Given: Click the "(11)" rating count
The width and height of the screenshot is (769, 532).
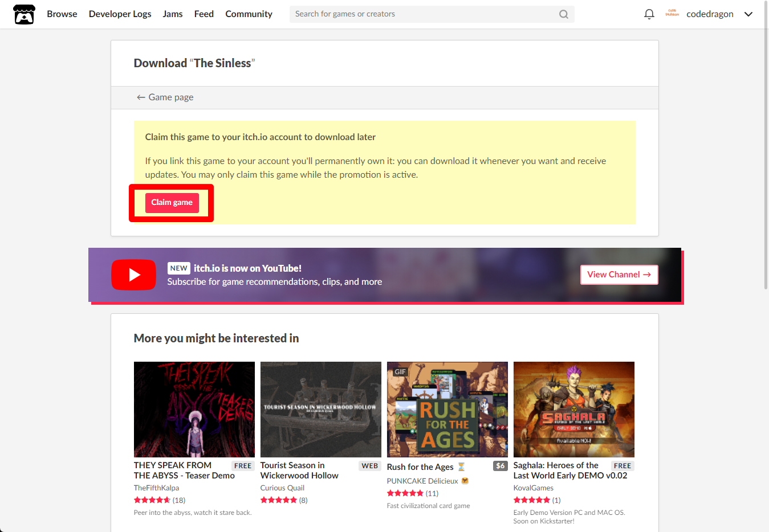Looking at the screenshot, I should [432, 494].
